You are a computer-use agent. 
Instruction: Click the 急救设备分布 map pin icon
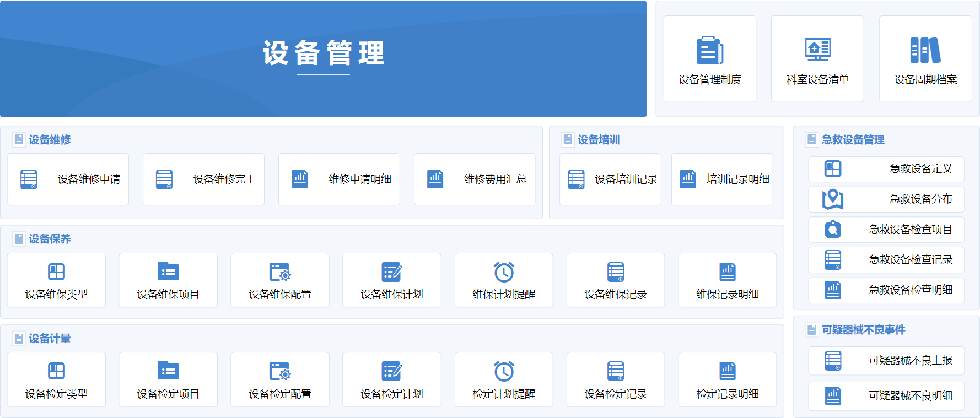tap(833, 199)
